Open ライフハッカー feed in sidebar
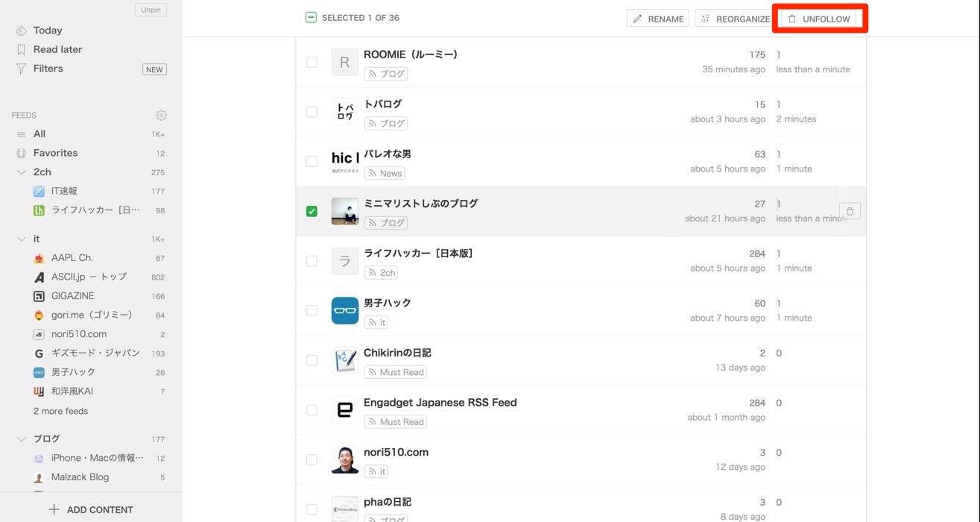980x522 pixels. coord(95,210)
